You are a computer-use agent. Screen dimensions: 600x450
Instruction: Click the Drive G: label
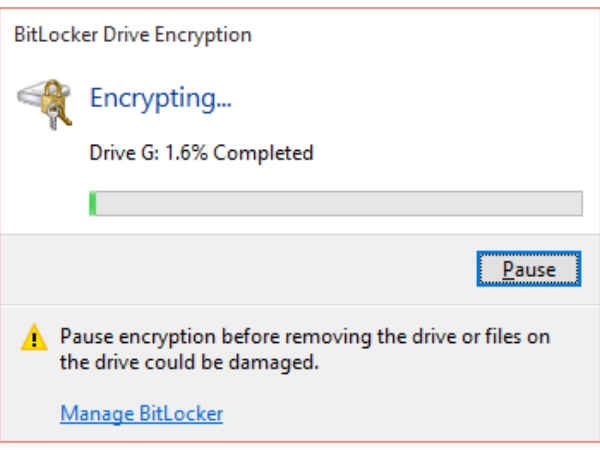tap(124, 153)
